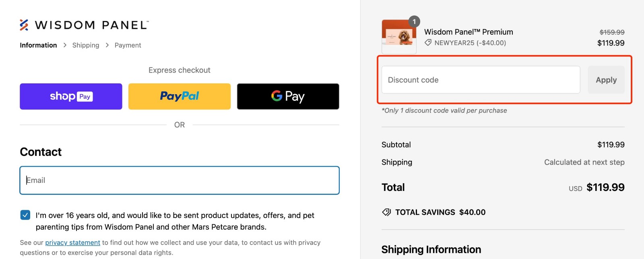Toggle the offers and pet parenting tips checkbox
644x259 pixels.
coord(25,215)
